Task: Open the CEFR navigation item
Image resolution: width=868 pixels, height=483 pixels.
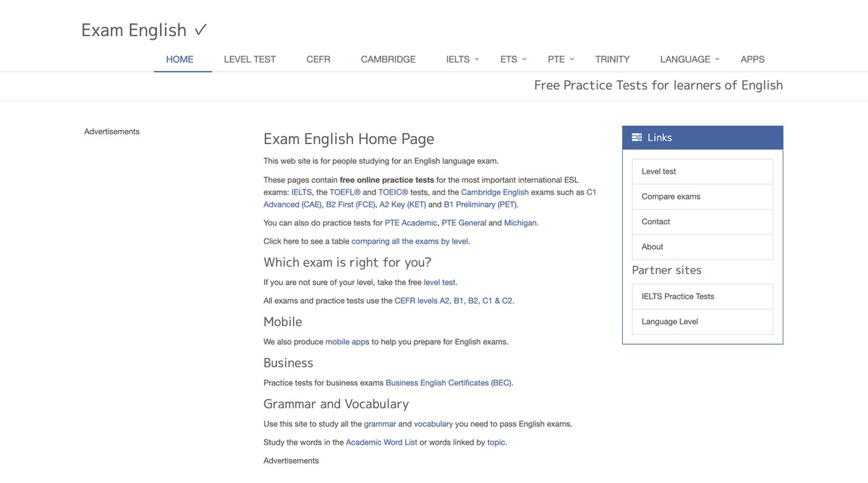Action: click(318, 59)
